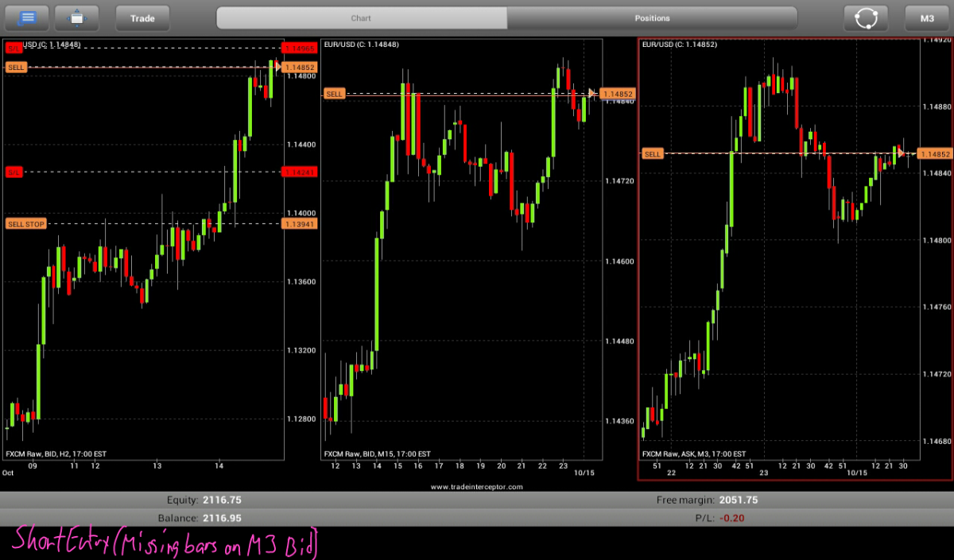Image resolution: width=954 pixels, height=560 pixels.
Task: Click 'FXCM Raw, ASK, M3, 17:00 EST' label
Action: (695, 455)
